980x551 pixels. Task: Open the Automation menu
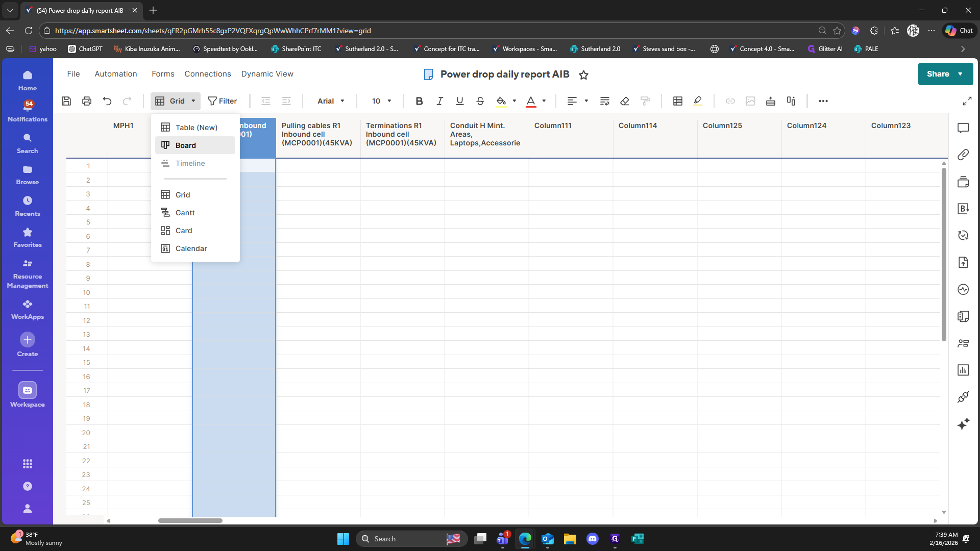116,74
